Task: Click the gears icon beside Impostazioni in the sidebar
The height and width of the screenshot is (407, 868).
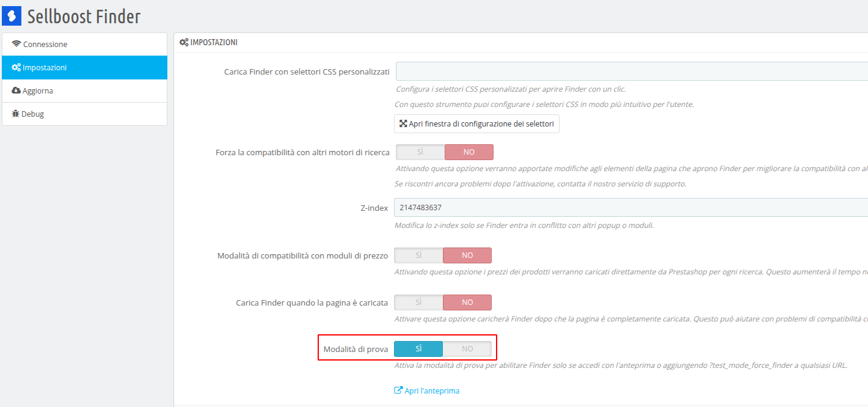Action: [x=16, y=67]
